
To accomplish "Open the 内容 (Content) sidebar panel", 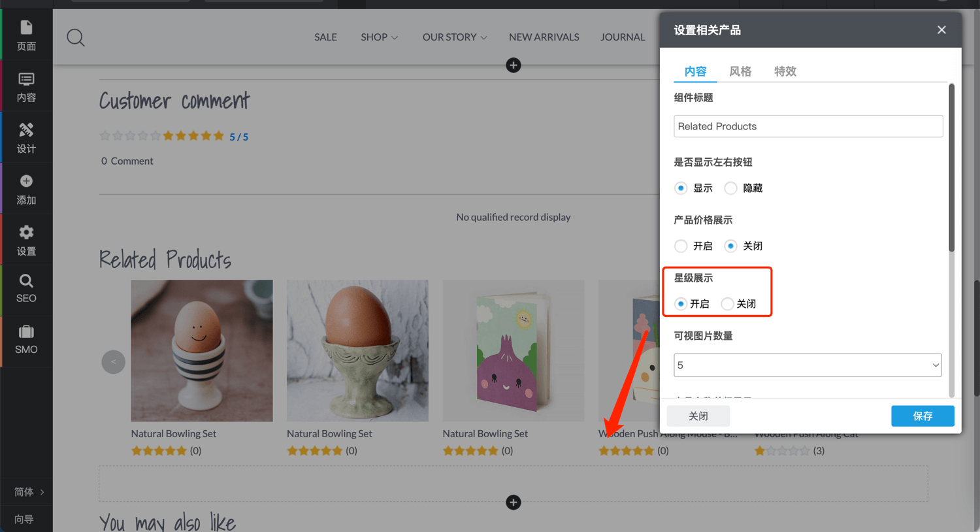I will coord(26,86).
